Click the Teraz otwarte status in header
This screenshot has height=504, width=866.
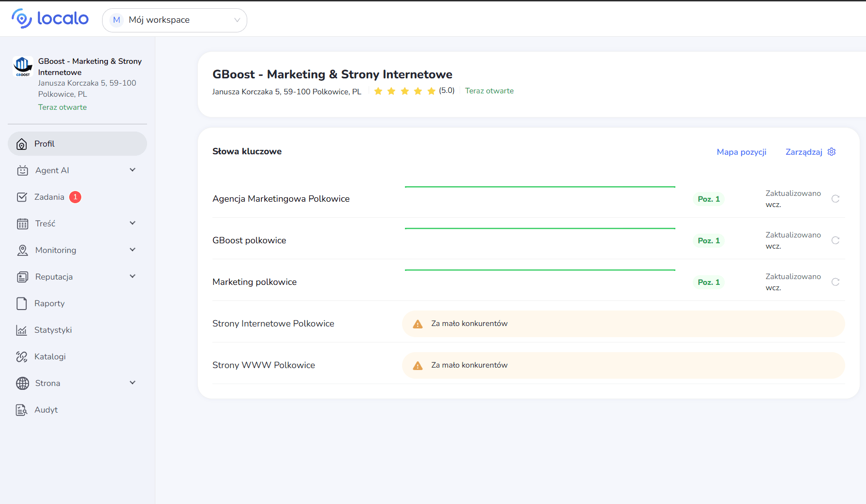tap(489, 91)
